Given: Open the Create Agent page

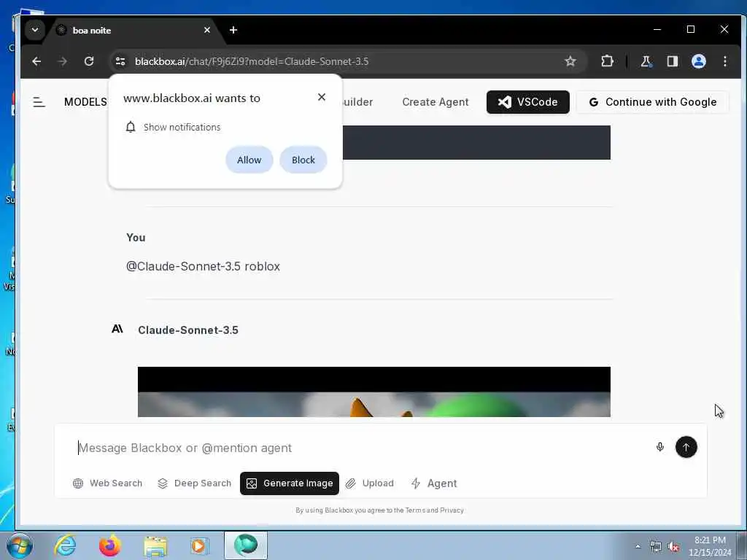Looking at the screenshot, I should point(435,102).
